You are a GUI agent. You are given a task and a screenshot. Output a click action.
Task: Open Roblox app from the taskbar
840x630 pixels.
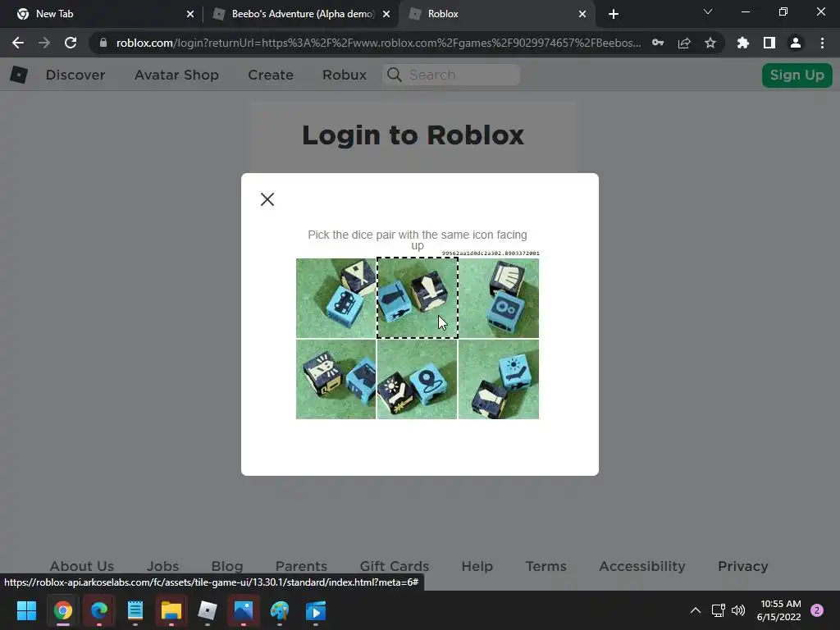point(208,610)
